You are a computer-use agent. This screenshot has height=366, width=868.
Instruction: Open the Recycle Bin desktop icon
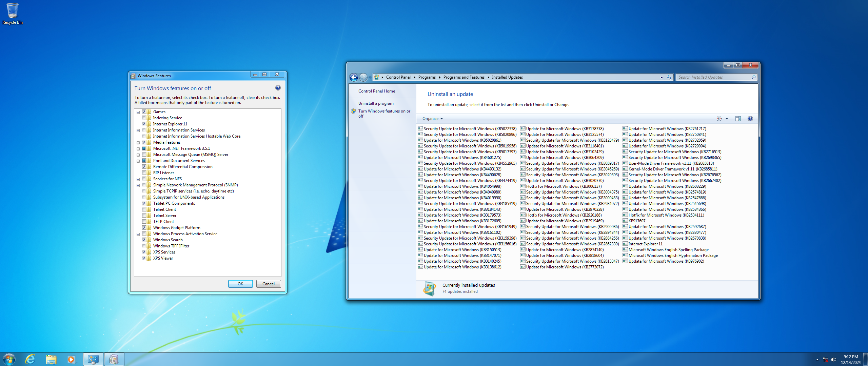coord(13,14)
